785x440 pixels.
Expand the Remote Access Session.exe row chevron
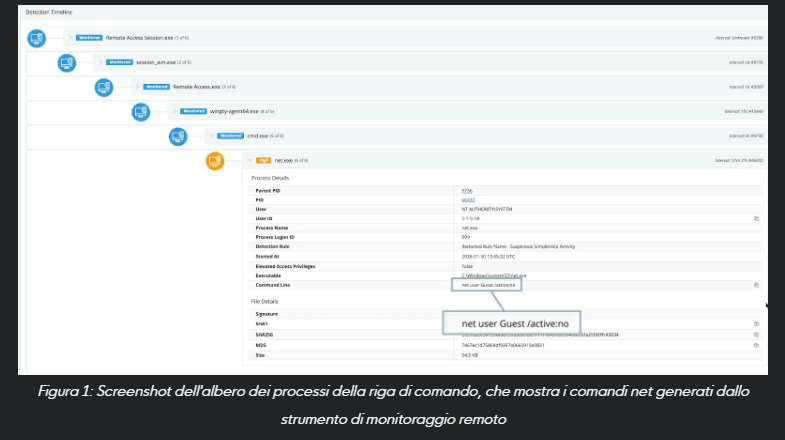pyautogui.click(x=69, y=39)
